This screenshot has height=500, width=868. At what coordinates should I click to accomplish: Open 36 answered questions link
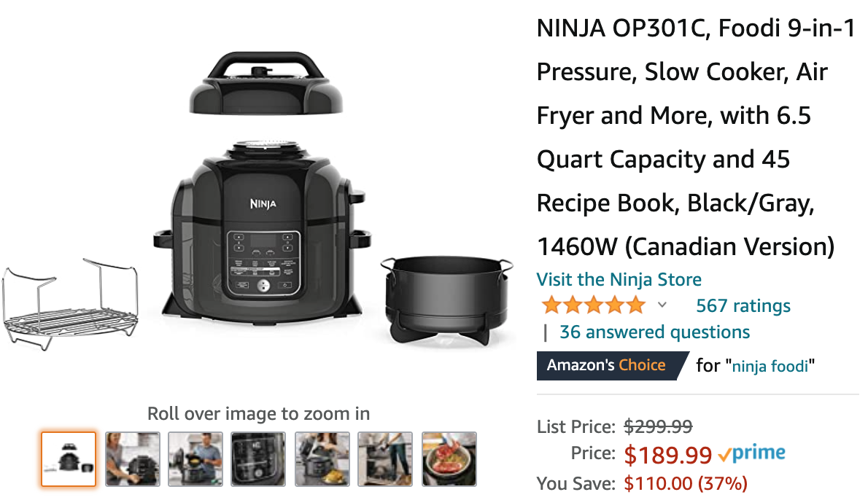tap(654, 332)
